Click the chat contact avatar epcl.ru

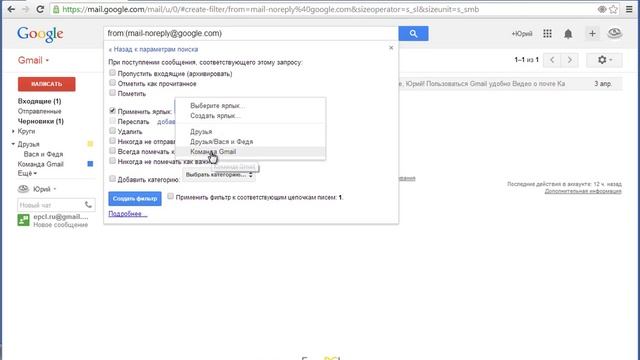click(x=23, y=220)
